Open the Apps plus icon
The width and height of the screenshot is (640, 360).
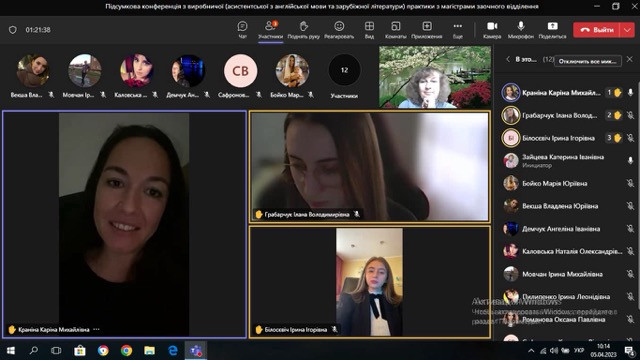coord(427,27)
